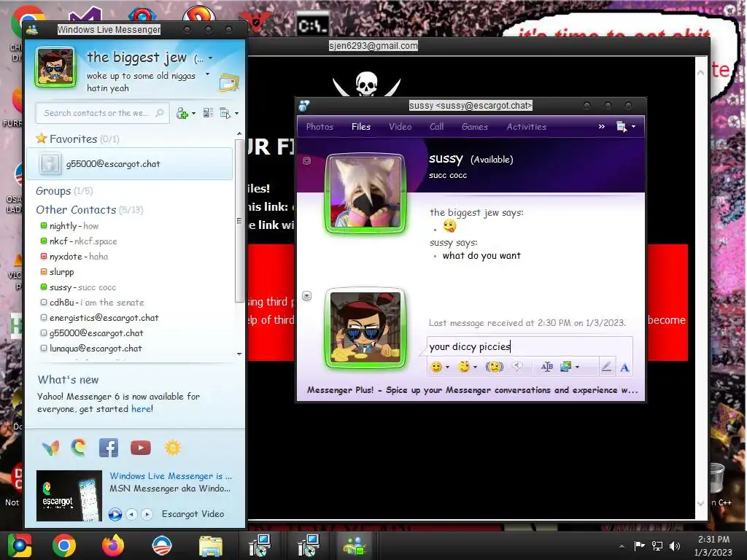Click the chat message input box
The width and height of the screenshot is (747, 560).
point(530,346)
